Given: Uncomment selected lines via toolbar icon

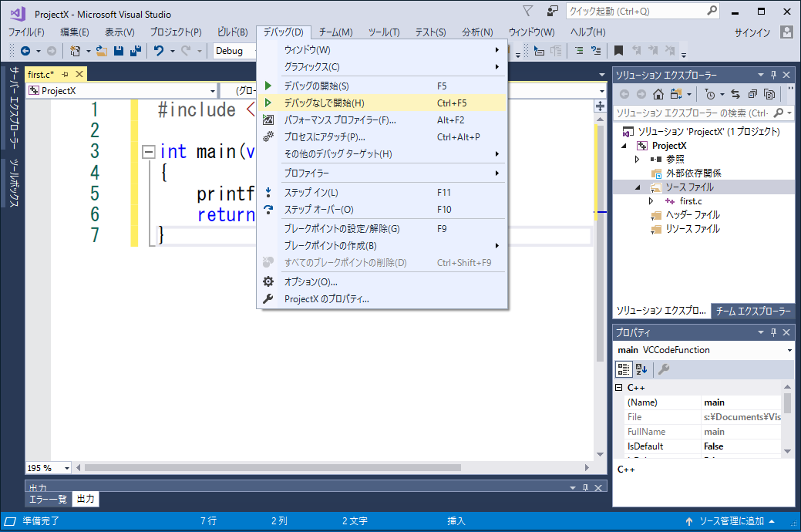Looking at the screenshot, I should 596,51.
